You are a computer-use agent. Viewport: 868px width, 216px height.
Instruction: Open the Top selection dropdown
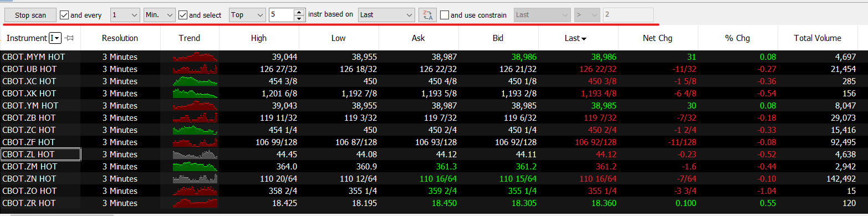tap(247, 15)
